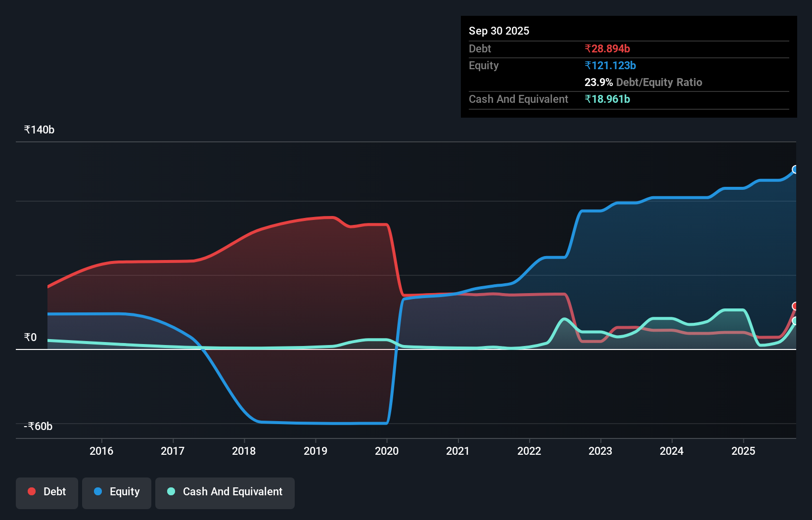Click the red ₹28.894b Debt value

[607, 48]
